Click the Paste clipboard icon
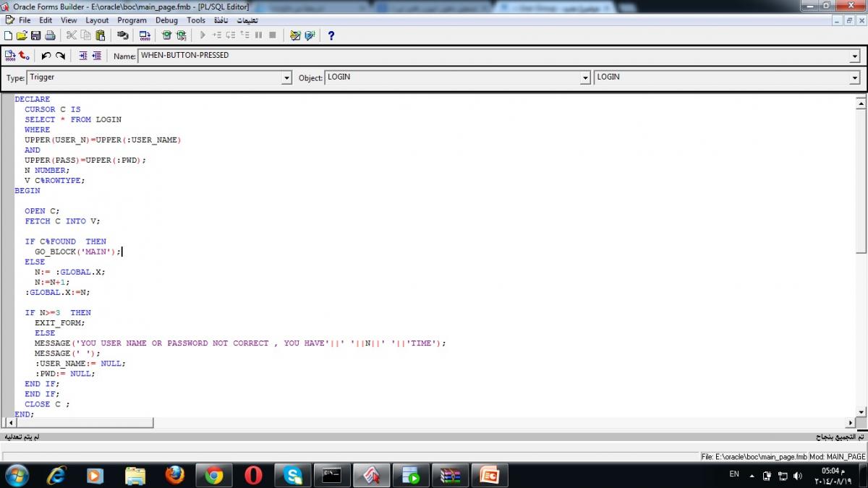Image resolution: width=868 pixels, height=488 pixels. [x=101, y=35]
